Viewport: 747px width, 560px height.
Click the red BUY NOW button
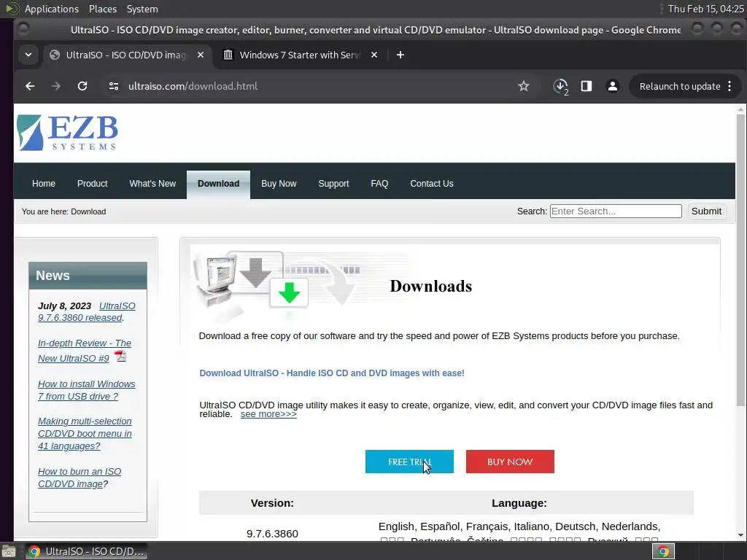coord(510,462)
